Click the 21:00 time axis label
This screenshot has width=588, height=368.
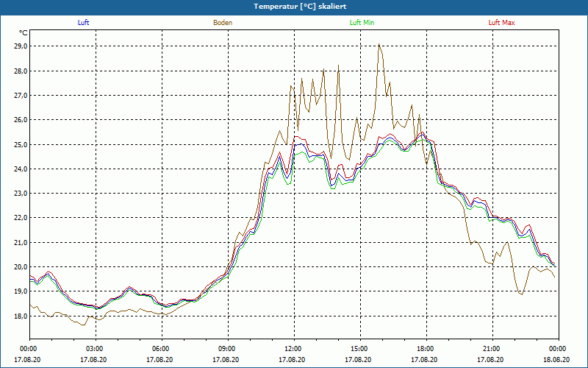point(492,349)
